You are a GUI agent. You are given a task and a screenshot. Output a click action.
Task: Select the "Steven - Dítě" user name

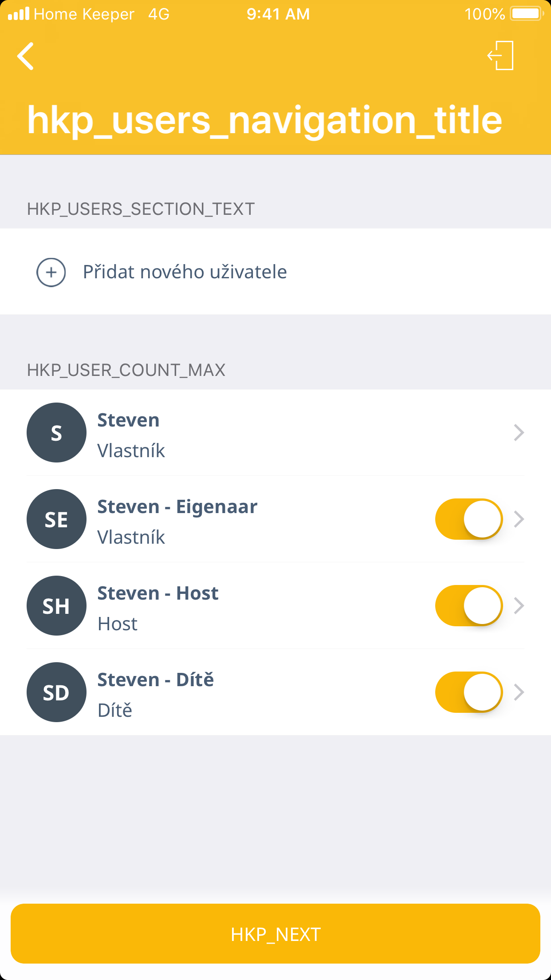point(155,680)
